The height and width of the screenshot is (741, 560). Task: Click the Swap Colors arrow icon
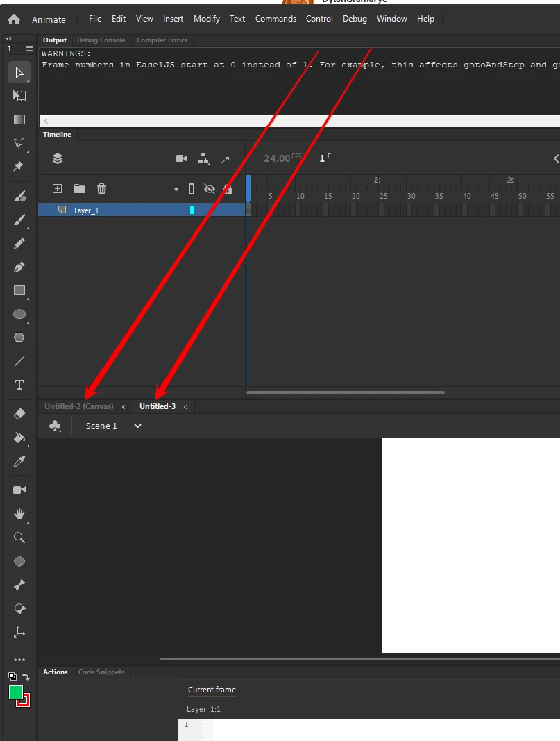click(x=26, y=676)
